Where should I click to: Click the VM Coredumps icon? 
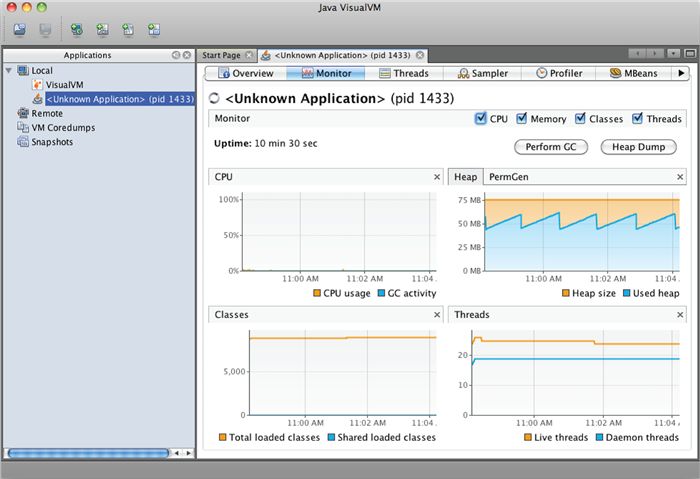[23, 128]
